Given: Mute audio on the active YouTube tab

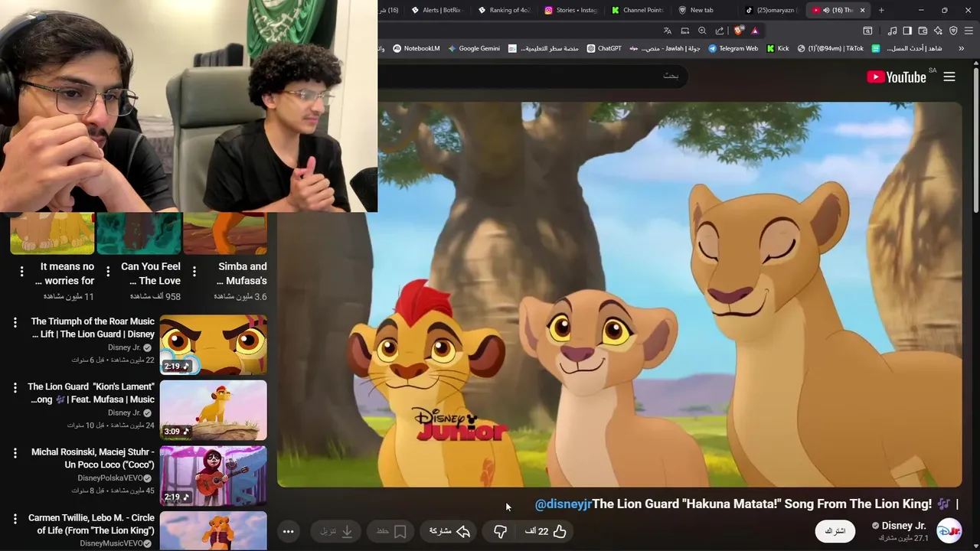Looking at the screenshot, I should [826, 10].
